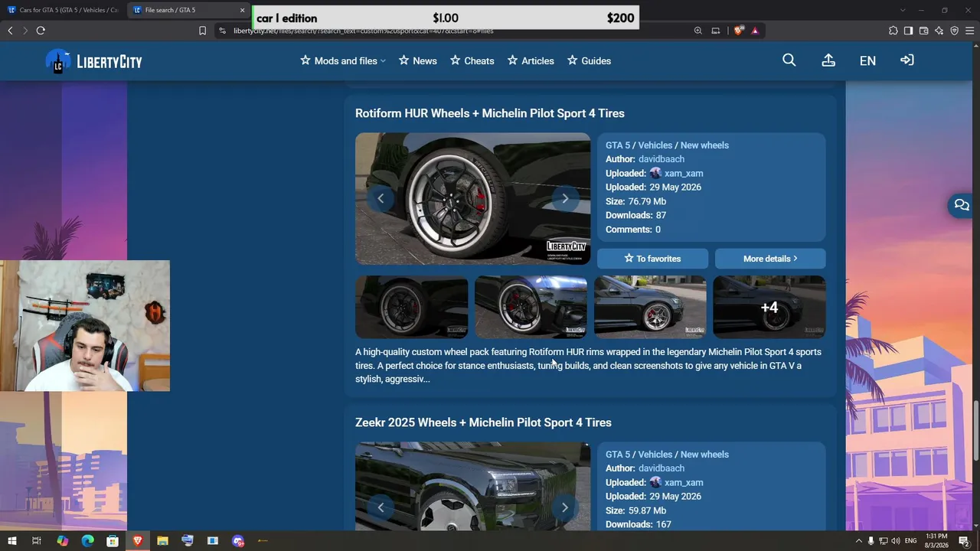The width and height of the screenshot is (980, 551).
Task: Open second Rotiform thumbnail with red caliper
Action: coord(531,307)
